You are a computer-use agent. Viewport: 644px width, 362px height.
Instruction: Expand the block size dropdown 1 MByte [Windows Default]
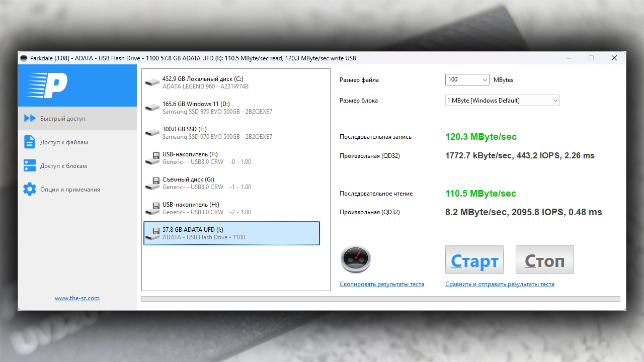point(503,101)
